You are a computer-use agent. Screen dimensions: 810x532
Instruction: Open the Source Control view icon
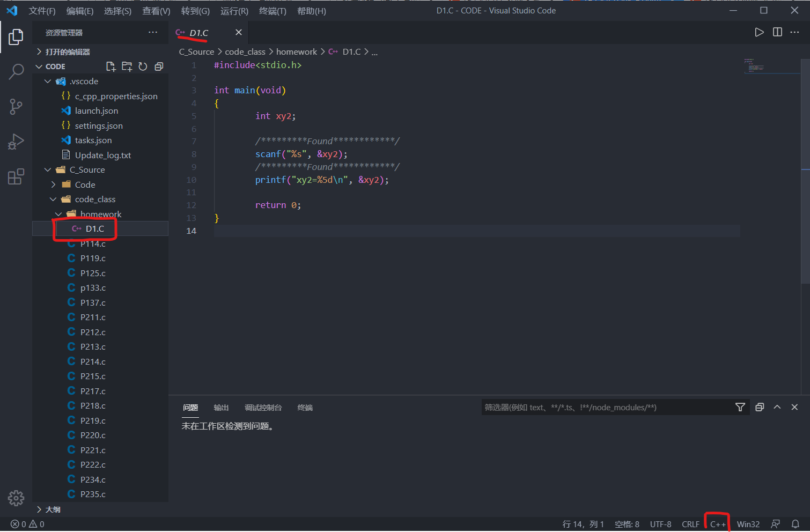16,106
